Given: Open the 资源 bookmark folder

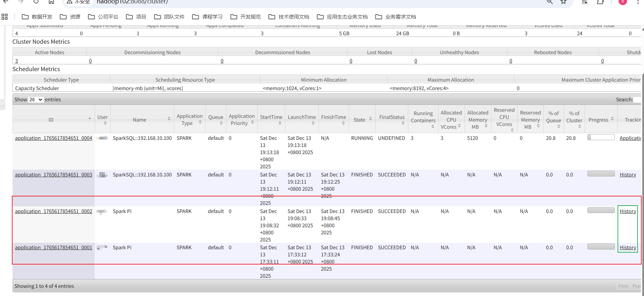Looking at the screenshot, I should (70, 17).
